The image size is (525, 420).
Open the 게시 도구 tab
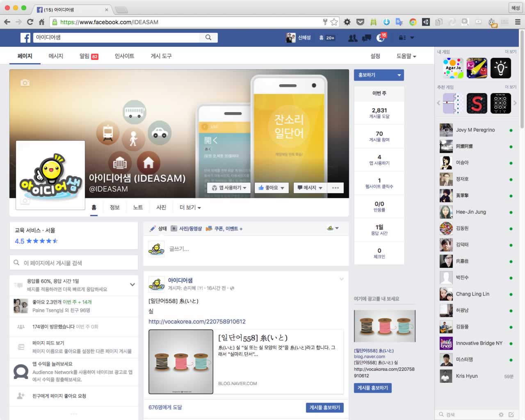coord(161,56)
